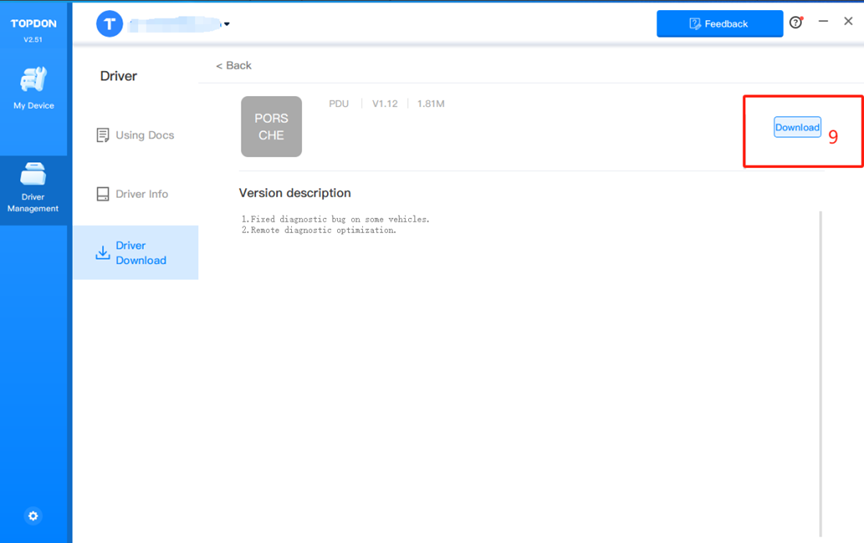Download the Porsche driver
Viewport: 864px width, 543px height.
point(797,127)
